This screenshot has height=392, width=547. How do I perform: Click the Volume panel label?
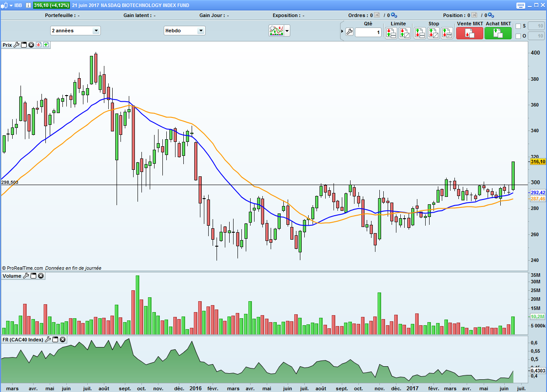12,276
